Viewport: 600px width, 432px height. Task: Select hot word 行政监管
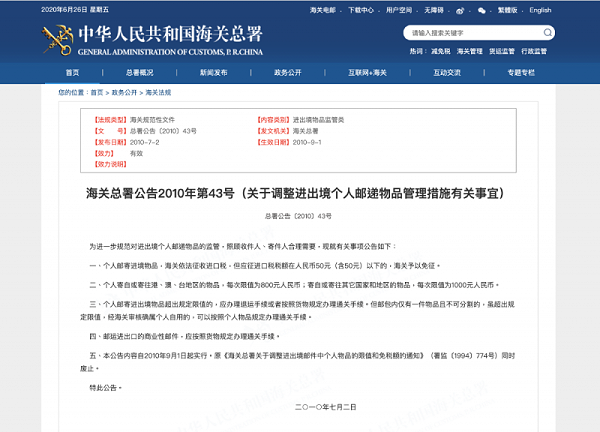point(534,51)
